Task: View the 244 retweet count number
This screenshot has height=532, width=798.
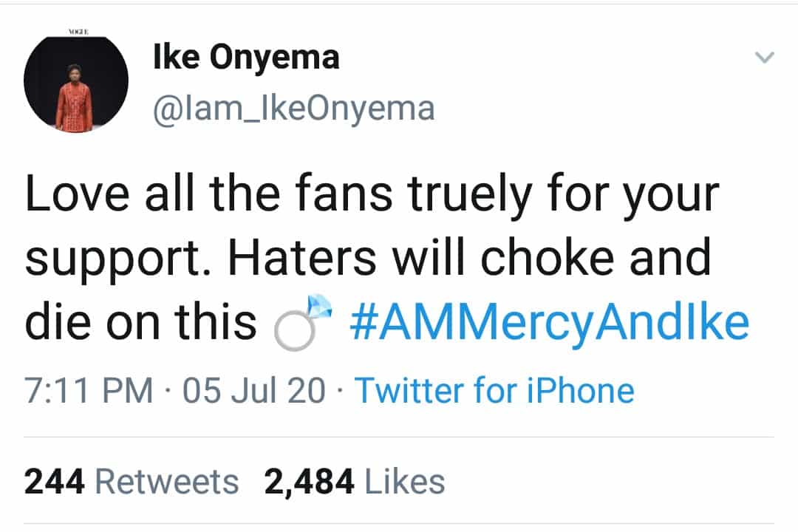Action: coord(55,482)
